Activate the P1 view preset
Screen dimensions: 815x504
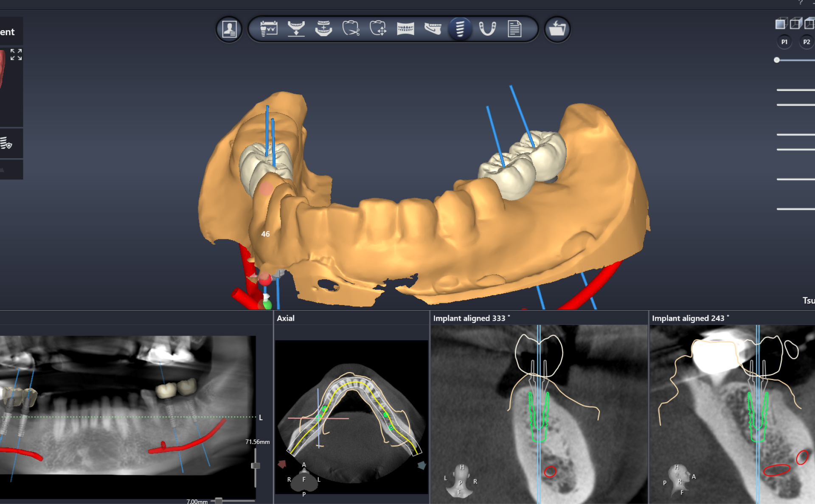click(784, 42)
